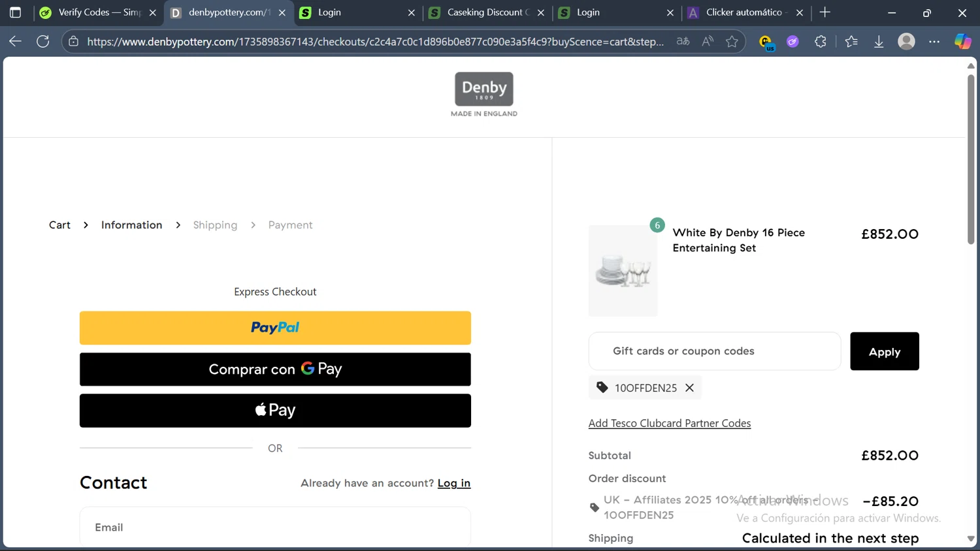Close the Verify Codes tab

(x=153, y=12)
